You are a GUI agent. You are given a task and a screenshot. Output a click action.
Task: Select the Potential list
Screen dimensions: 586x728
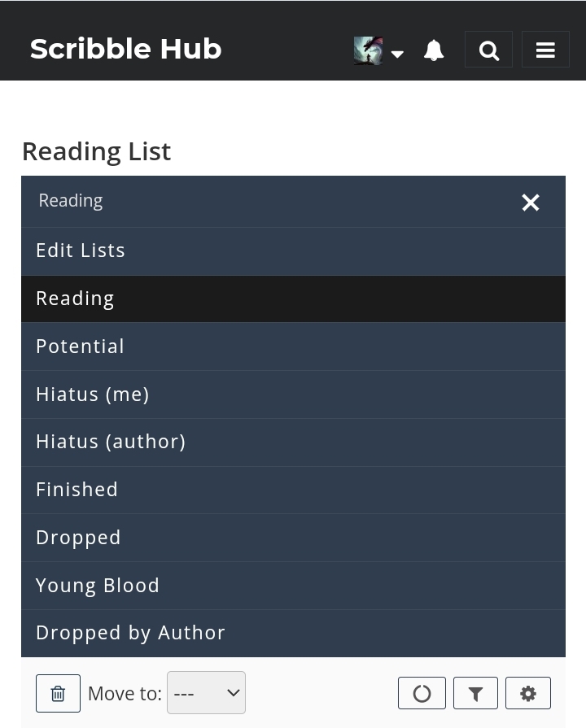[x=80, y=346]
